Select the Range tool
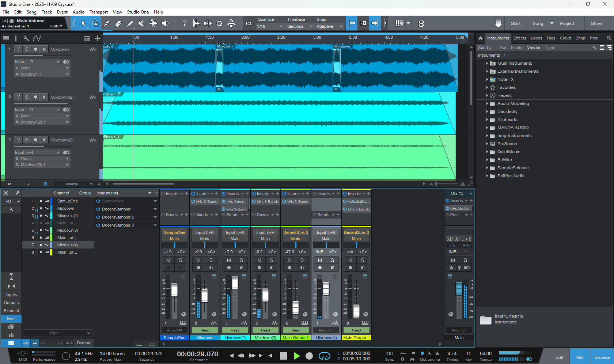This screenshot has height=364, width=614. point(95,23)
